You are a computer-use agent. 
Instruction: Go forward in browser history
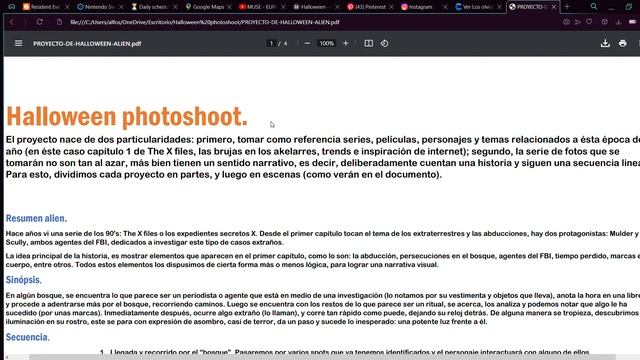(x=25, y=22)
